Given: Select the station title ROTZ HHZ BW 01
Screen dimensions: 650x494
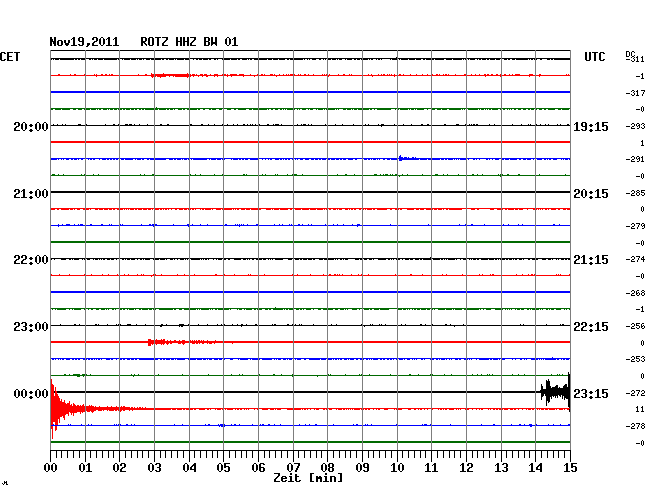Looking at the screenshot, I should coord(189,42).
